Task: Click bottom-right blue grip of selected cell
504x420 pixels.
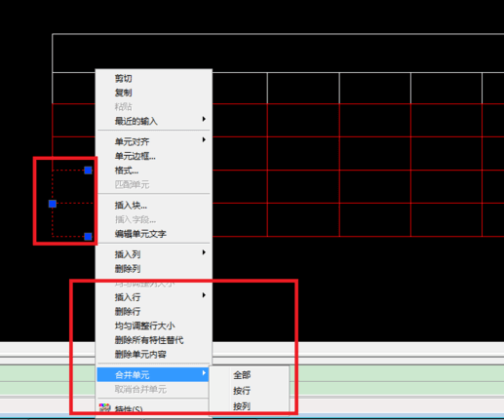Action: click(88, 237)
